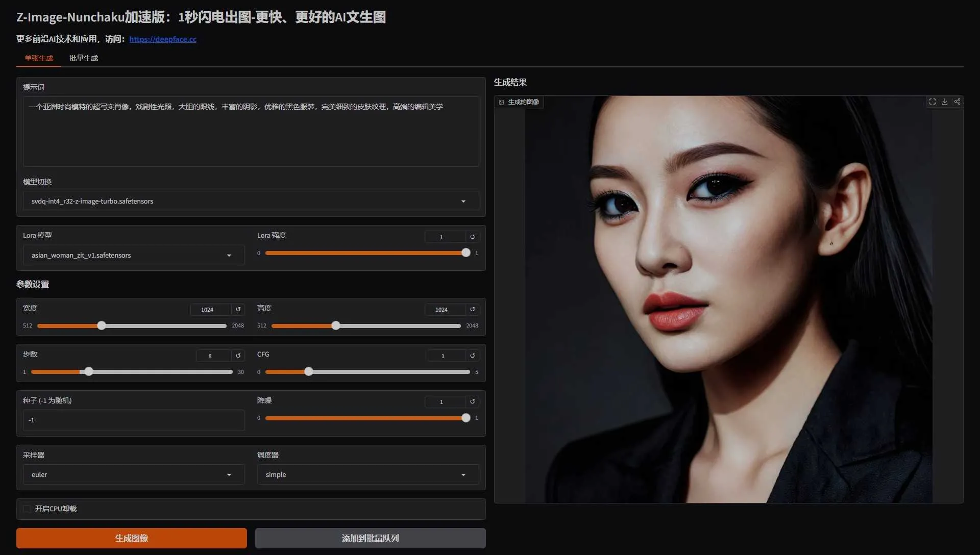The height and width of the screenshot is (555, 980).
Task: Switch to the 批量生成 tab
Action: click(83, 58)
